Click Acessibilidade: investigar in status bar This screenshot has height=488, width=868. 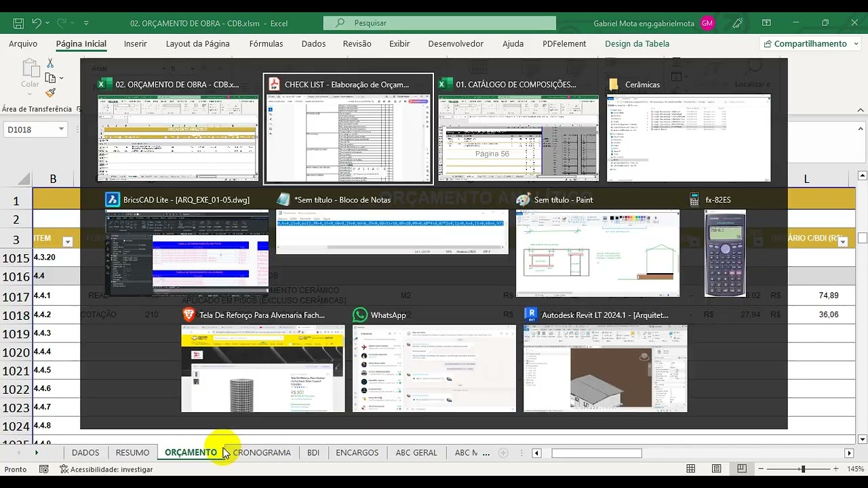click(x=106, y=469)
